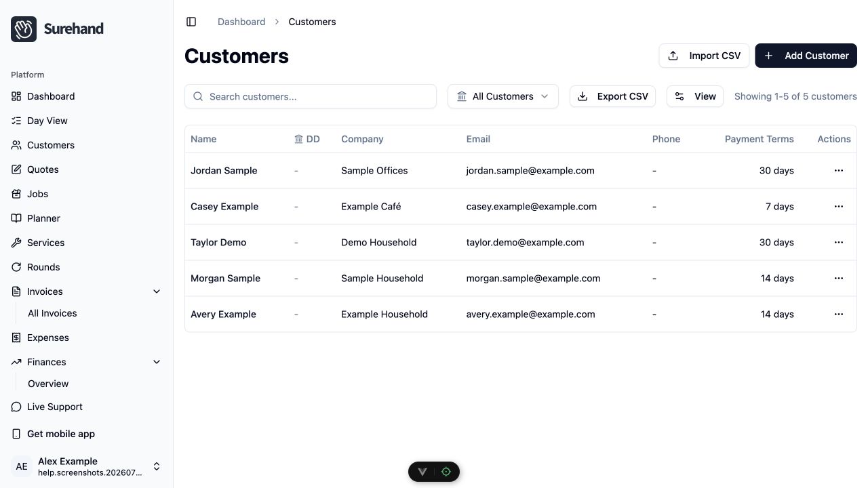The width and height of the screenshot is (868, 488).
Task: Focus the Search customers input field
Action: pyautogui.click(x=311, y=96)
